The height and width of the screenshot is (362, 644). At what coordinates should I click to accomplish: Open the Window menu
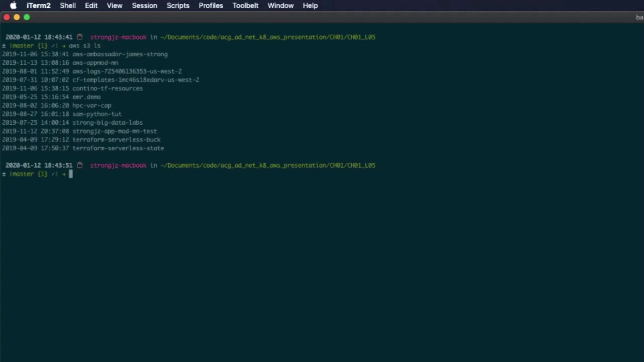coord(280,6)
